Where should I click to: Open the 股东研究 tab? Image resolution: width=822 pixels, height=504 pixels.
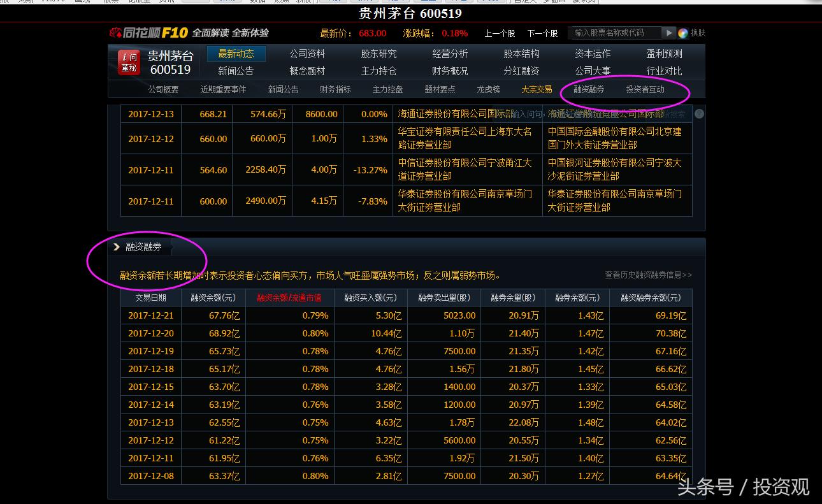tap(379, 54)
